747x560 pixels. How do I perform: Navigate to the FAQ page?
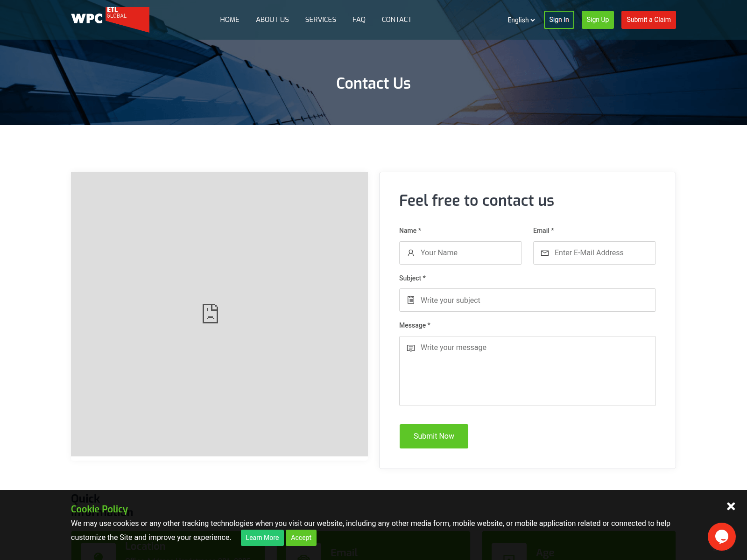click(x=359, y=20)
